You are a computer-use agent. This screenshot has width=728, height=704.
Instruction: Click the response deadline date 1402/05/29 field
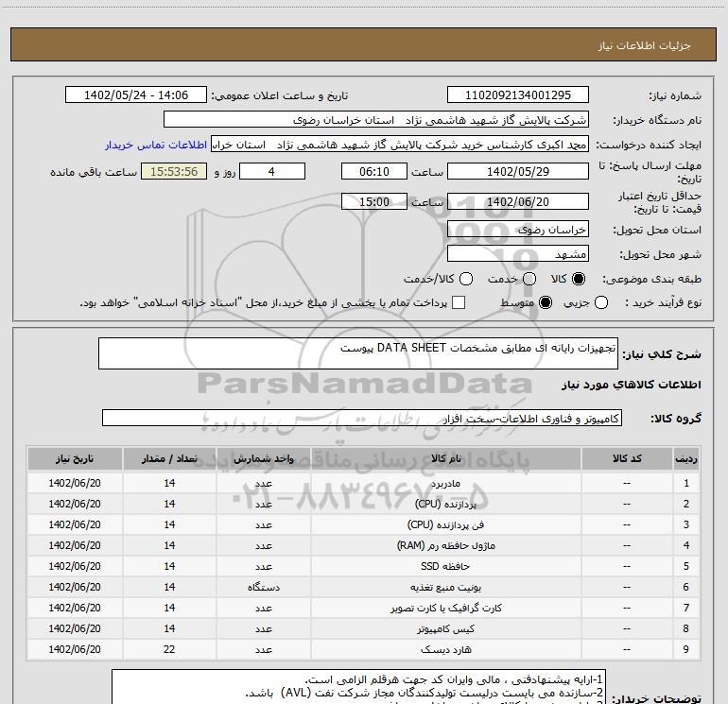tap(516, 172)
